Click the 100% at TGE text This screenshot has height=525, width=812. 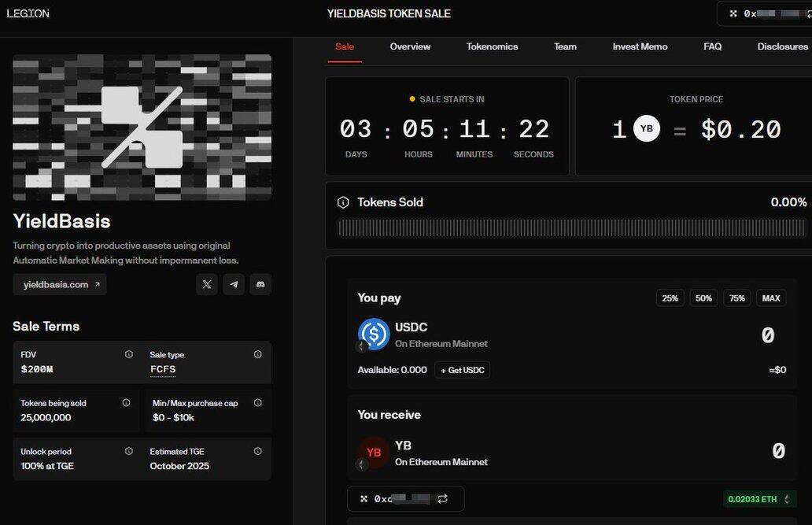tap(47, 466)
